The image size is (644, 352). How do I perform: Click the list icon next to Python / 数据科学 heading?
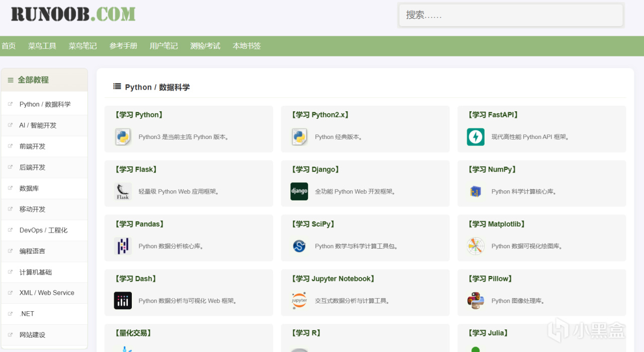pyautogui.click(x=117, y=87)
